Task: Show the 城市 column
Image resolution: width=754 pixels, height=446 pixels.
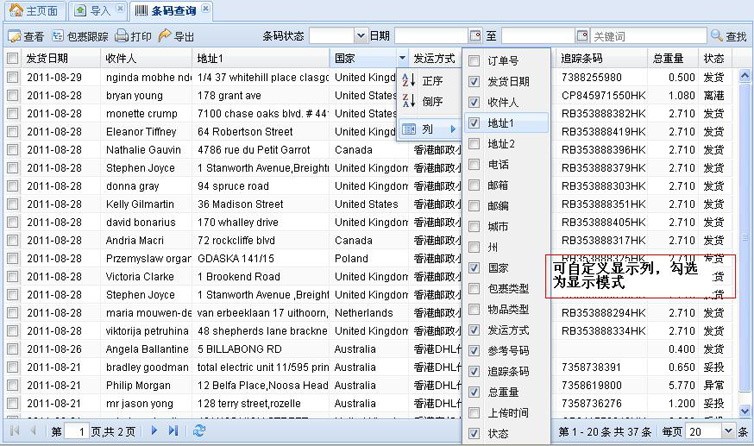Action: [474, 227]
